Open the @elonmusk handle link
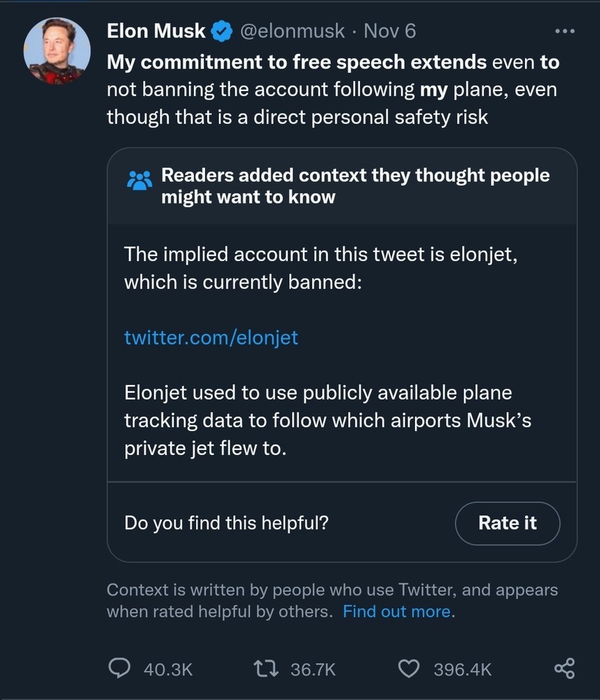The image size is (600, 700). click(293, 31)
